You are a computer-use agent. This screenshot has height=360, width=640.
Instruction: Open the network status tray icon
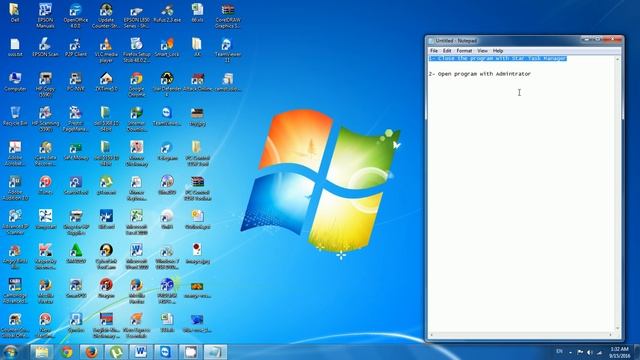(x=600, y=352)
